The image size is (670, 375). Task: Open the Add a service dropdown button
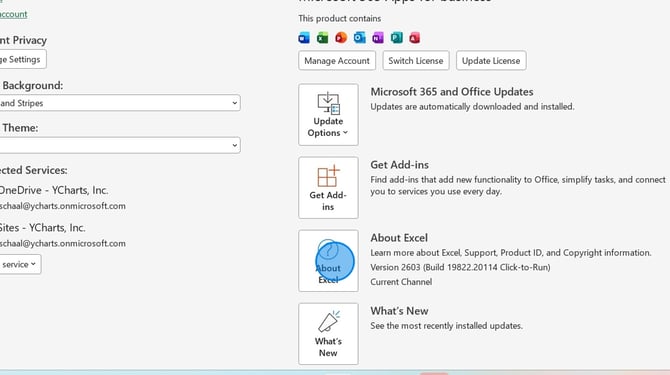[x=20, y=264]
